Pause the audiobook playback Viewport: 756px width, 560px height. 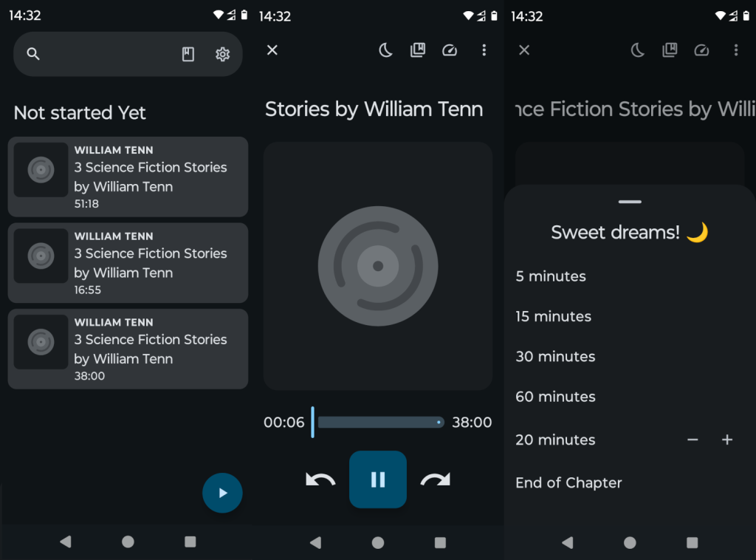[x=378, y=479]
